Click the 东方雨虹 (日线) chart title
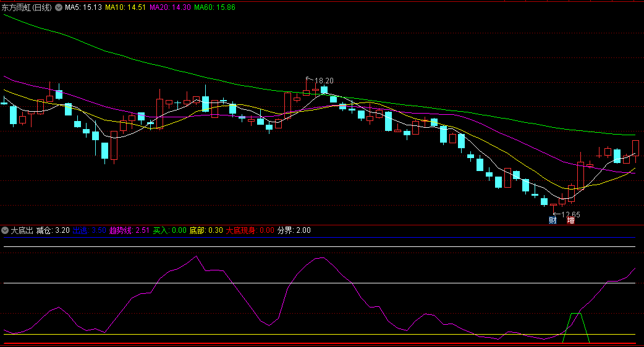644x347 pixels. pos(27,7)
